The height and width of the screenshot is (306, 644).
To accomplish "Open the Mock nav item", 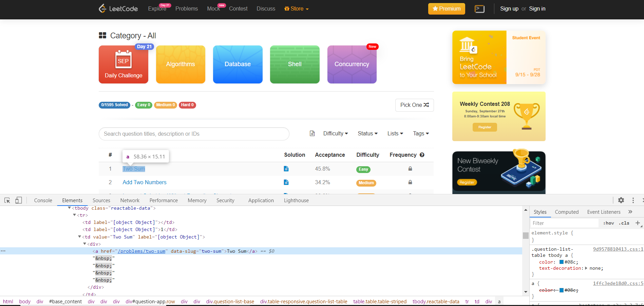I will pos(213,9).
